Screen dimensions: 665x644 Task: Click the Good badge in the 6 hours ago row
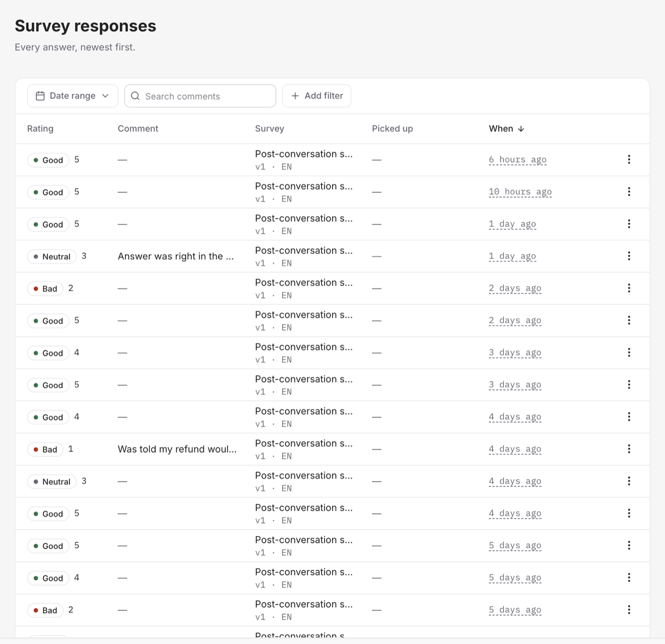coord(48,160)
